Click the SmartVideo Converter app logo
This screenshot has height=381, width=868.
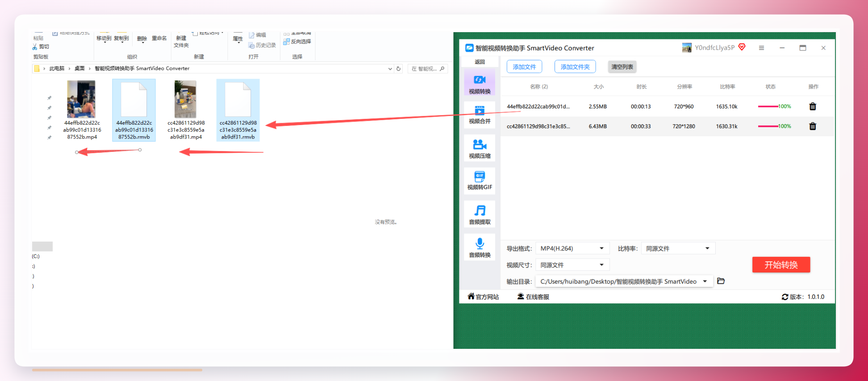[x=469, y=48]
